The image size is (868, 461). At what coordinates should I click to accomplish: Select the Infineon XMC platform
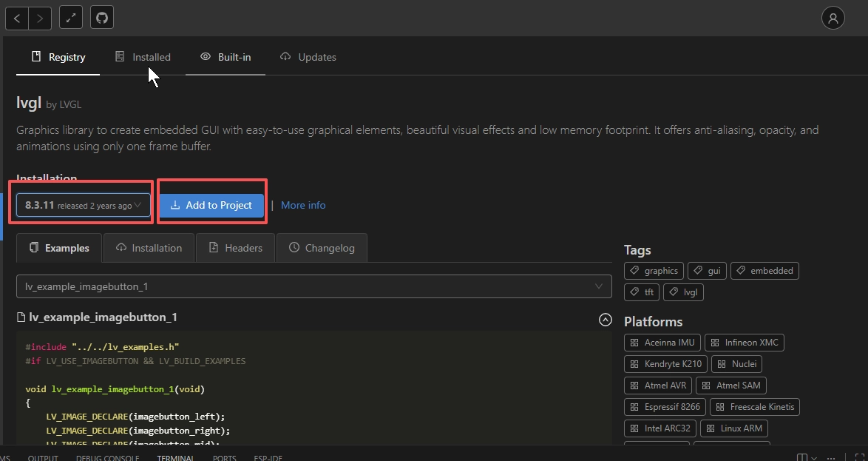click(744, 343)
